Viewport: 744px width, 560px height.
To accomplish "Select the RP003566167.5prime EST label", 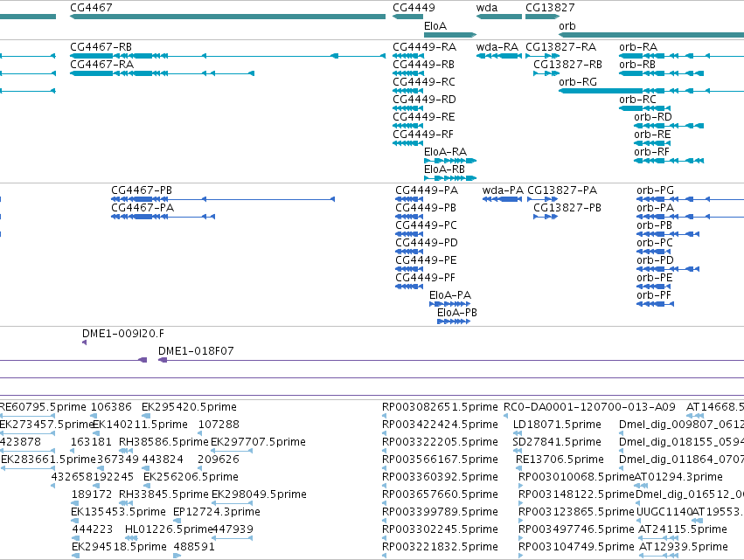I will coord(440,460).
